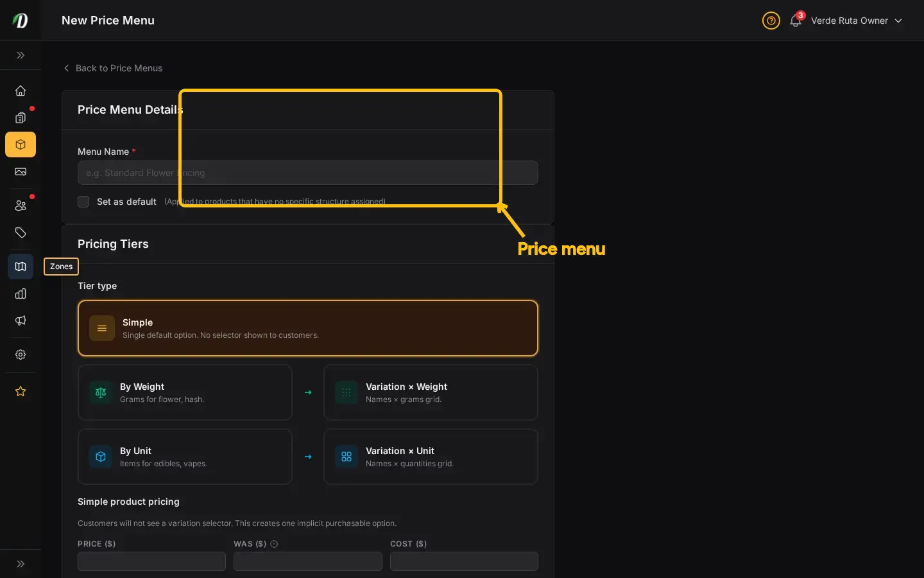Open the bar chart analytics icon
The height and width of the screenshot is (578, 924).
click(21, 293)
